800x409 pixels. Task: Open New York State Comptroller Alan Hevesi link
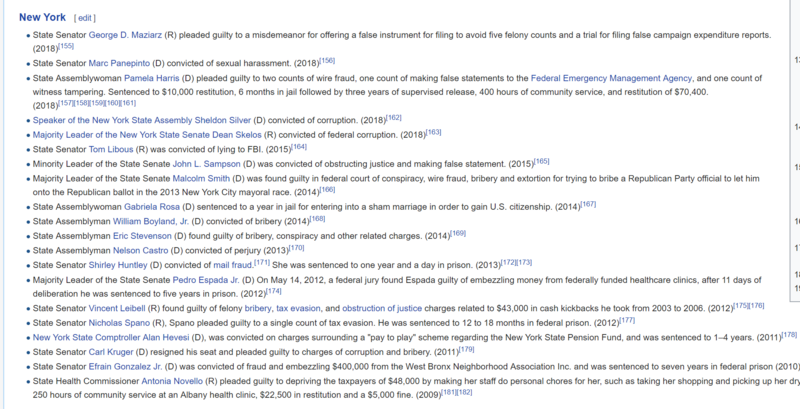[111, 338]
